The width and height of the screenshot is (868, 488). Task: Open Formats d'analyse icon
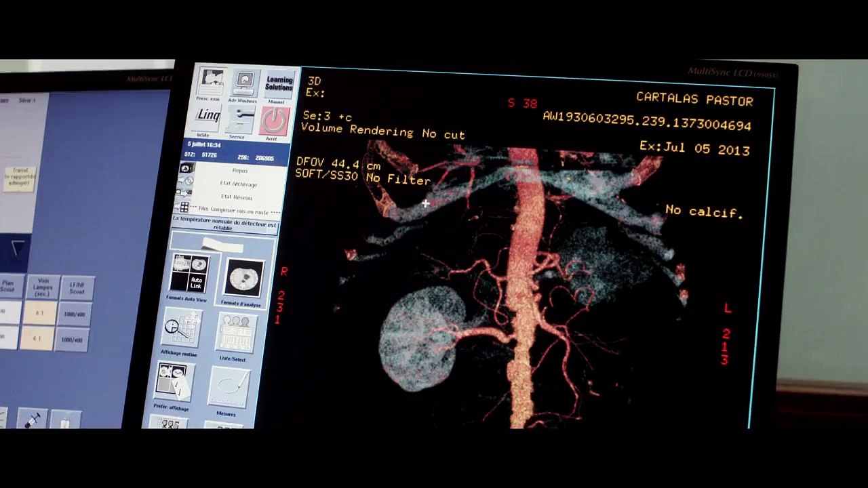click(x=243, y=279)
